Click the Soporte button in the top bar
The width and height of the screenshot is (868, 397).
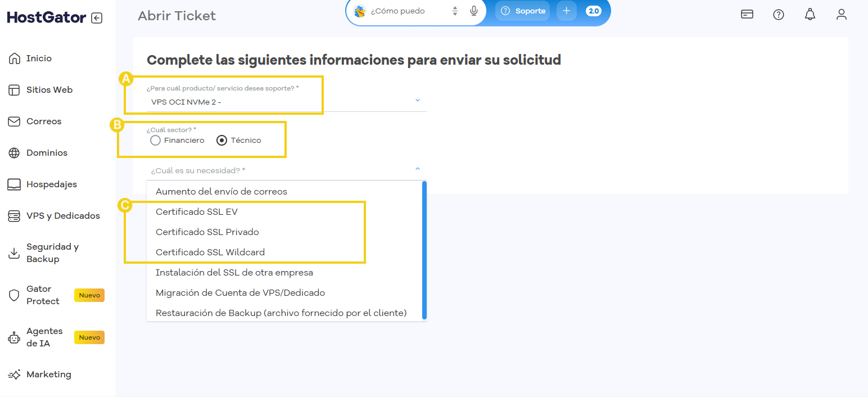pos(523,11)
